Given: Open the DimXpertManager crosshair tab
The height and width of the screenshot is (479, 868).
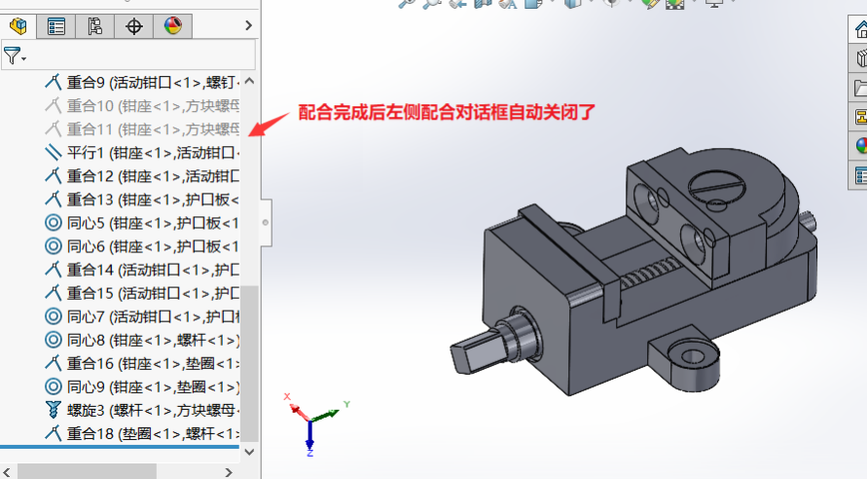Looking at the screenshot, I should coord(133,26).
